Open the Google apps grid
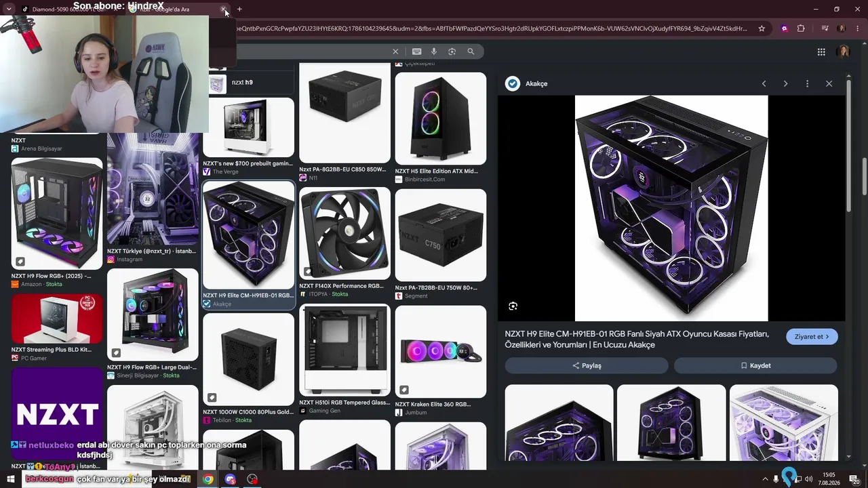 [821, 52]
